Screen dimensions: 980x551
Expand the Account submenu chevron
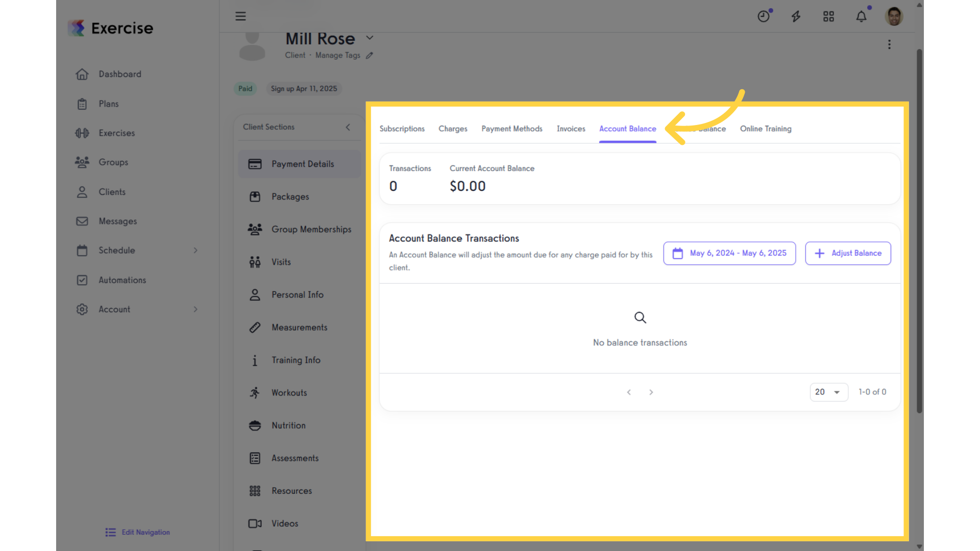pyautogui.click(x=195, y=309)
